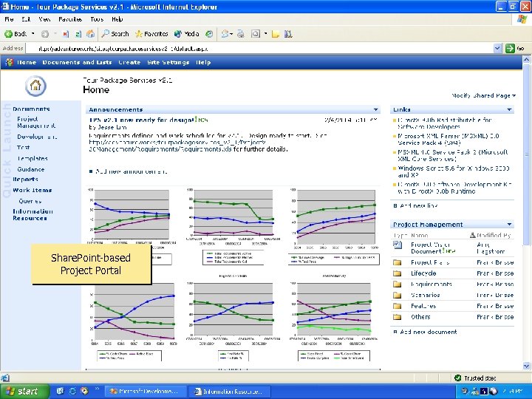Open the Edit menu
532x399 pixels.
pos(26,19)
